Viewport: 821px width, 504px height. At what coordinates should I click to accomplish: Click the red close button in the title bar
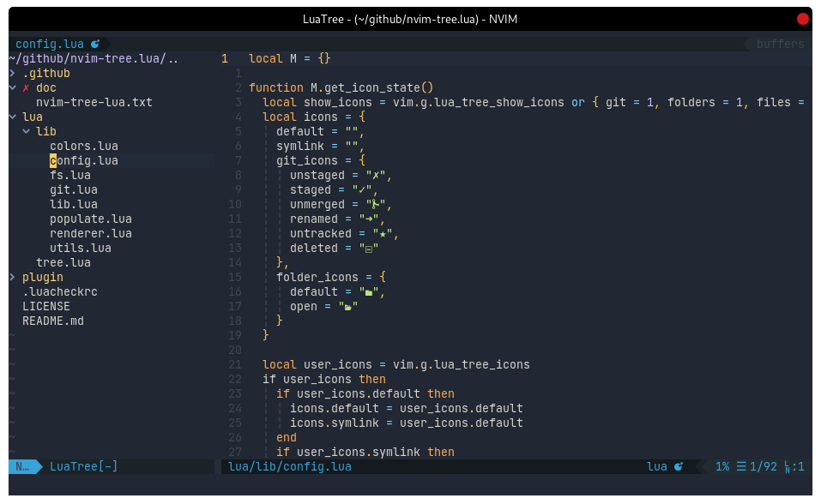[802, 19]
